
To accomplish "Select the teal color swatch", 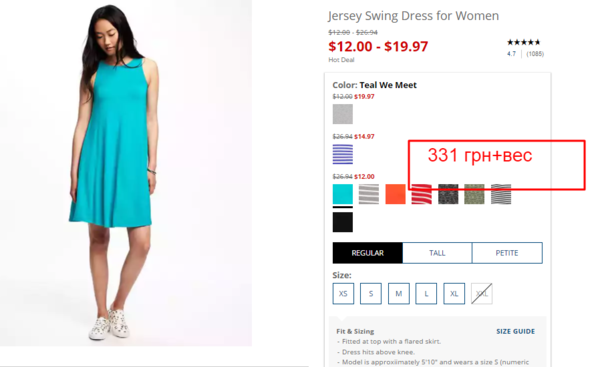I will click(x=342, y=194).
